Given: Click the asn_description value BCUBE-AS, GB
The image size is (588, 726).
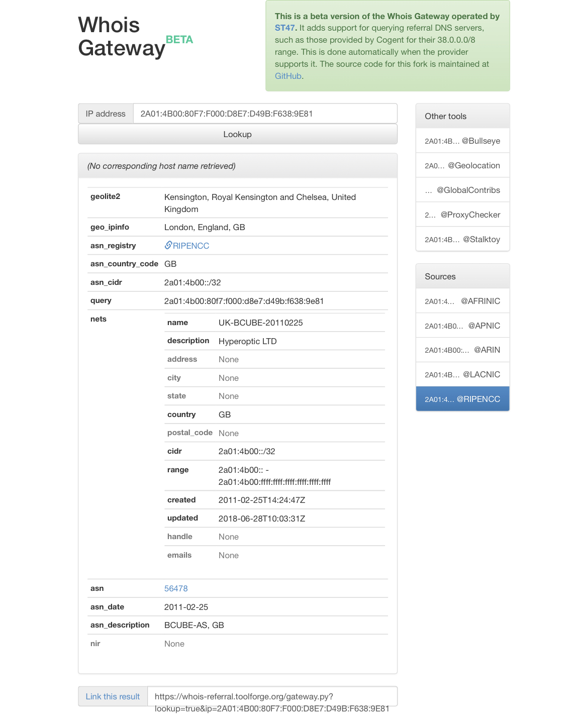Looking at the screenshot, I should point(194,625).
